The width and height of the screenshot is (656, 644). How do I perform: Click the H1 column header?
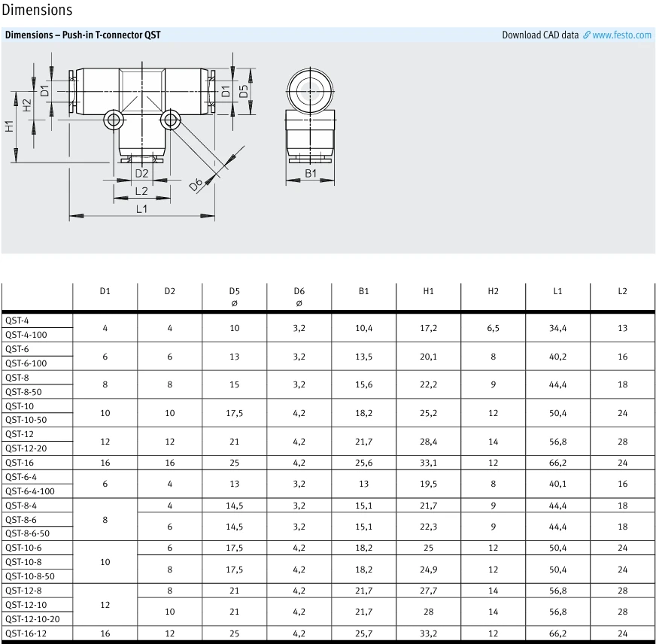pos(428,291)
